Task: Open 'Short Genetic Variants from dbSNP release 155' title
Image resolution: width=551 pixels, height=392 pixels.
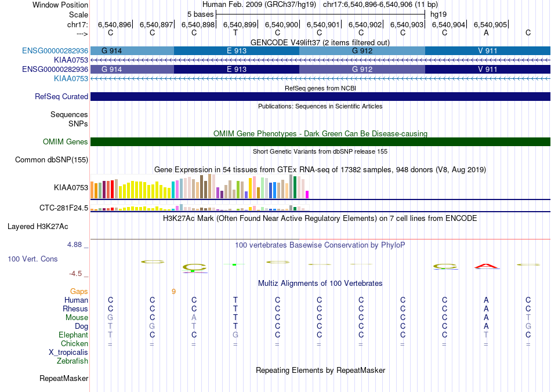Action: [x=320, y=151]
